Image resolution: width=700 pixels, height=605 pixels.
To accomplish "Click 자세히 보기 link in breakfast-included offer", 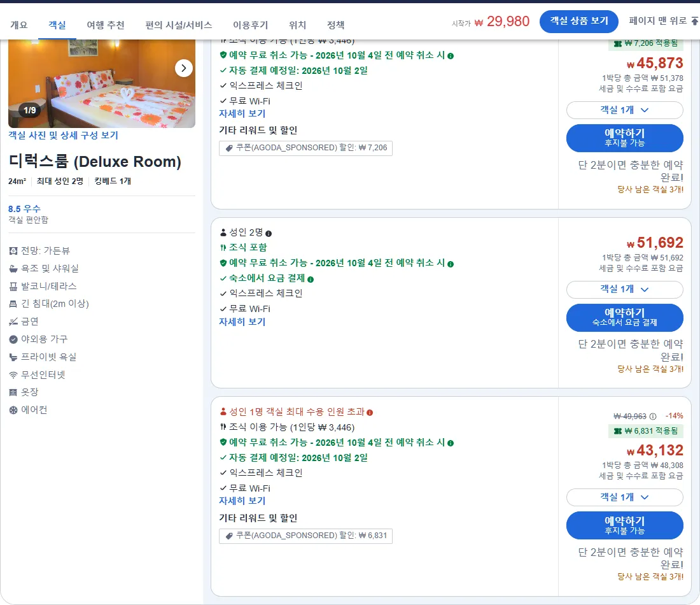I will click(x=242, y=322).
